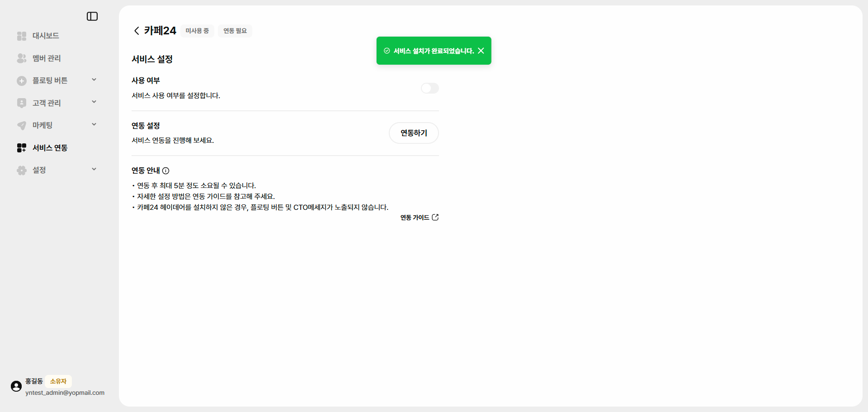
Task: Collapse the sidebar with the panel icon
Action: (x=92, y=16)
